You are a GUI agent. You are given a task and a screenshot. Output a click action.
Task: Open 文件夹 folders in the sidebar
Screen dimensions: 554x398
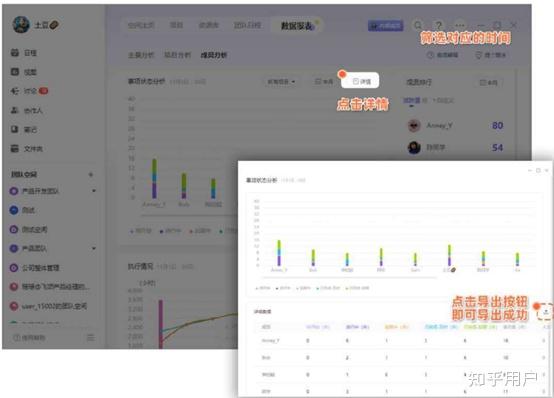[27, 149]
